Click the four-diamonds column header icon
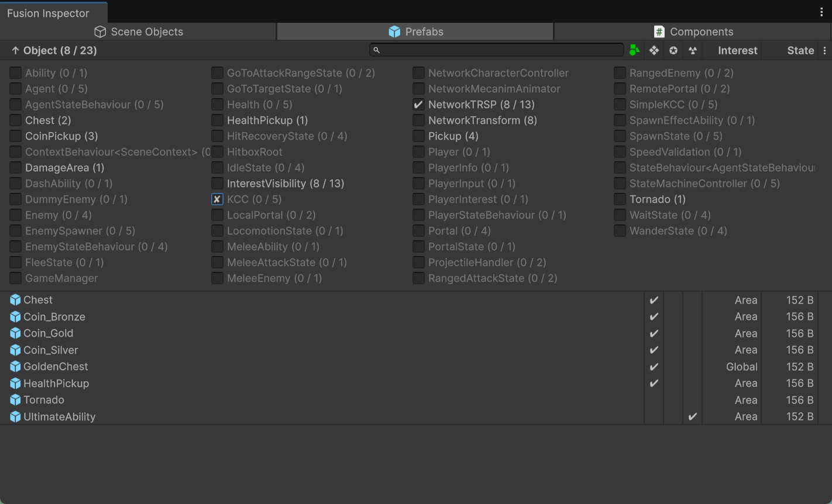The height and width of the screenshot is (504, 832). click(x=654, y=50)
